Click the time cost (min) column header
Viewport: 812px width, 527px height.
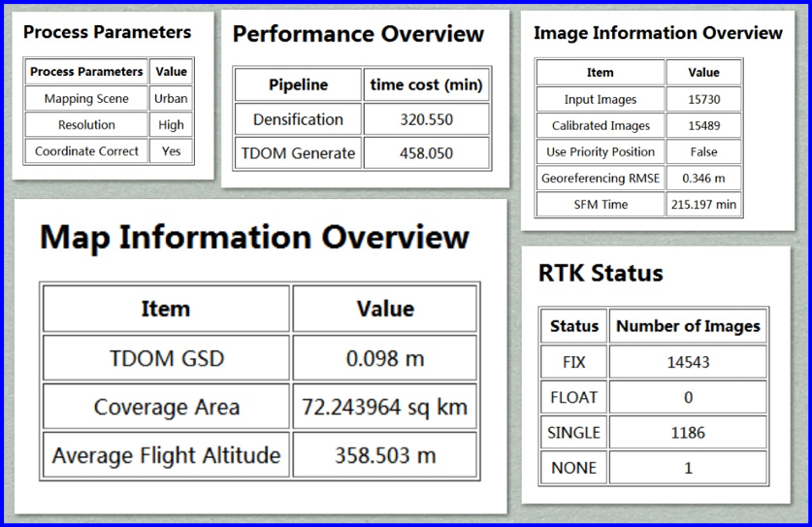click(427, 85)
